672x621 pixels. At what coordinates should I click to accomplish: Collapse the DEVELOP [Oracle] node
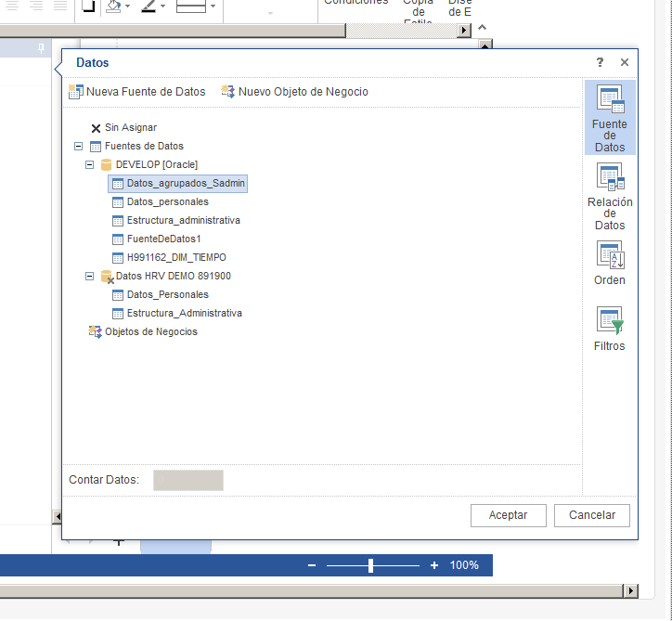click(x=90, y=164)
